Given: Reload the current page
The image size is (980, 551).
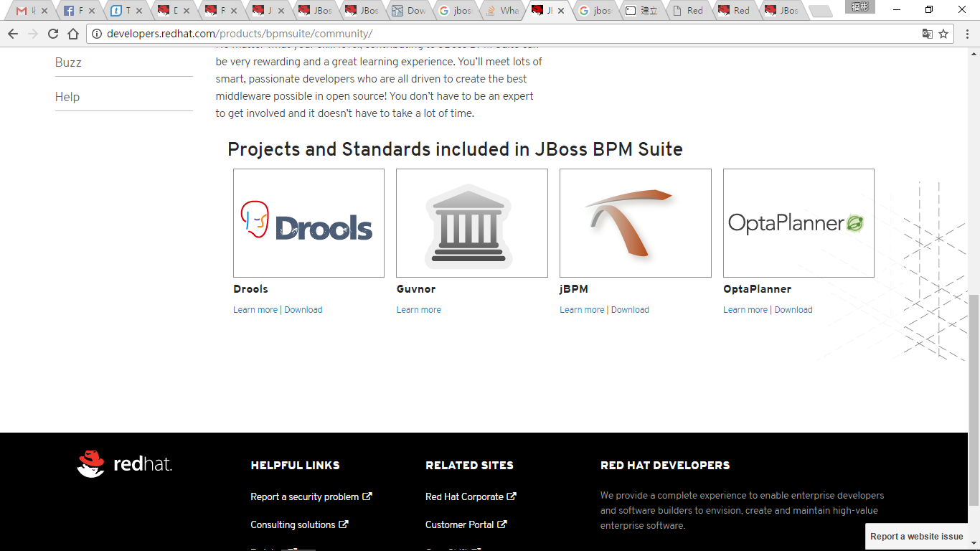Looking at the screenshot, I should [x=53, y=34].
